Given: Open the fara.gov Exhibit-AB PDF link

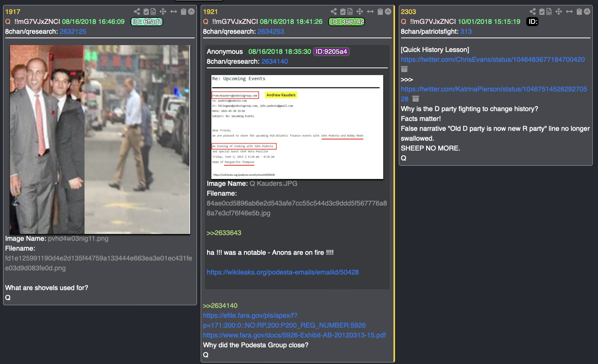Looking at the screenshot, I should [294, 335].
